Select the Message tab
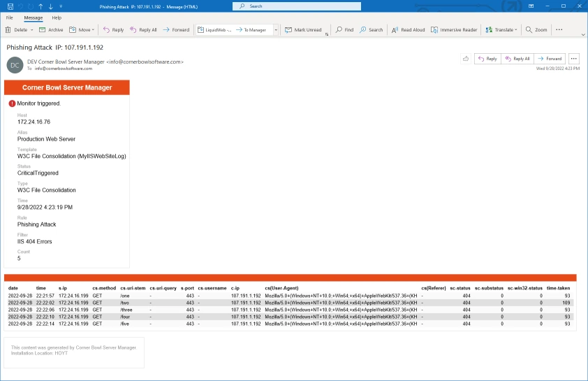Image resolution: width=588 pixels, height=381 pixels. click(34, 17)
